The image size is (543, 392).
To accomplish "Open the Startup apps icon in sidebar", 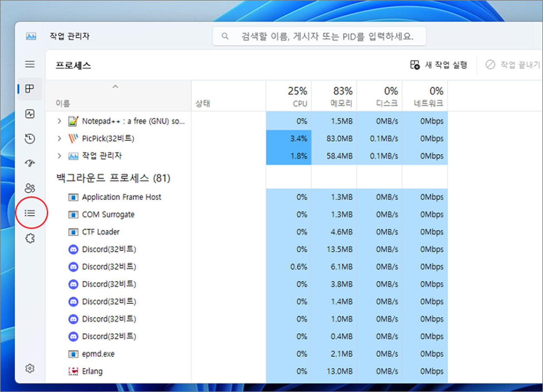I will (30, 163).
